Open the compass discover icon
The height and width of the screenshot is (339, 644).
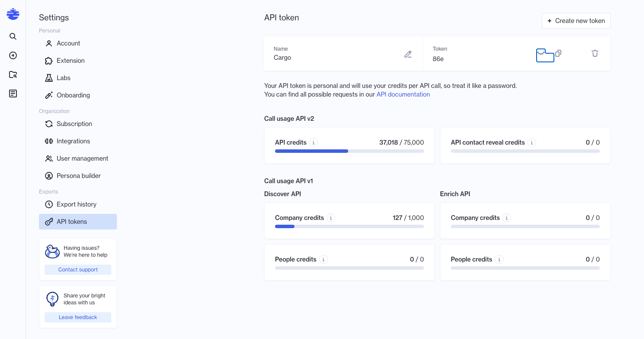(13, 55)
